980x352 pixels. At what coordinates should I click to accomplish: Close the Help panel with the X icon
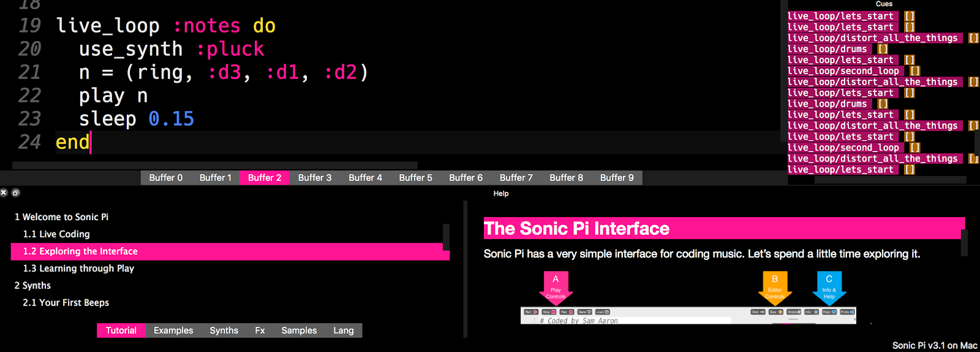pyautogui.click(x=4, y=193)
